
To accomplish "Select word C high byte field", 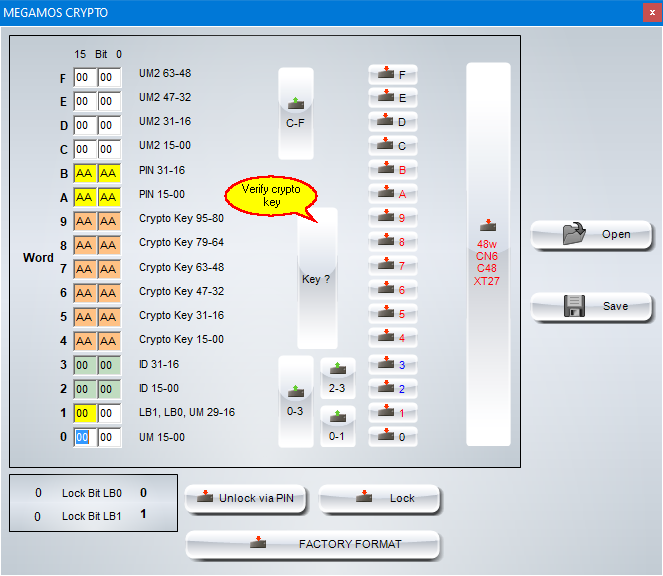I will 85,149.
